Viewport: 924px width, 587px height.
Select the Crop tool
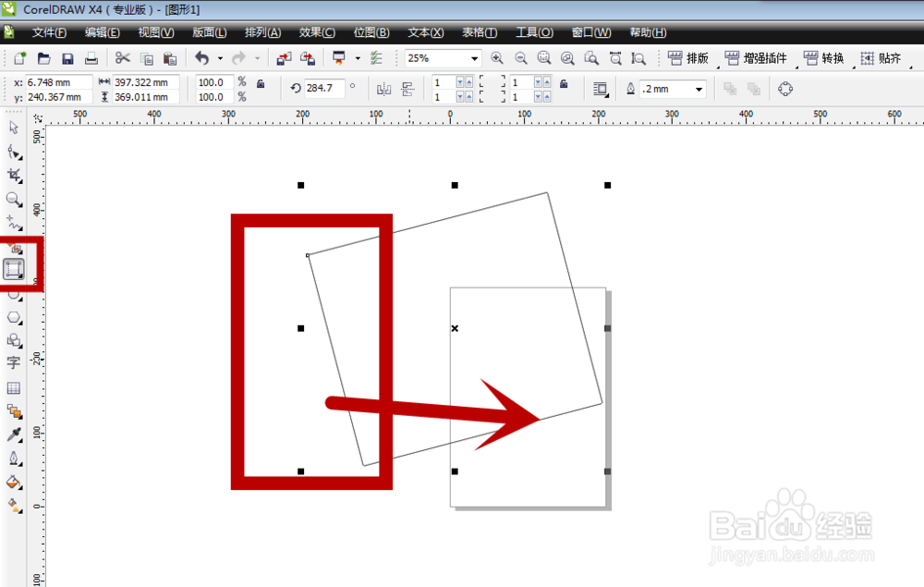14,176
